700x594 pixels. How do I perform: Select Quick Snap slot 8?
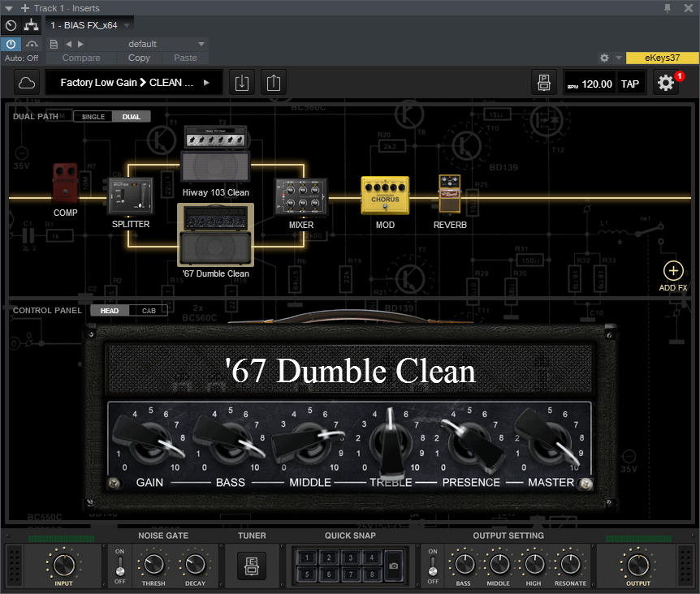coord(372,575)
